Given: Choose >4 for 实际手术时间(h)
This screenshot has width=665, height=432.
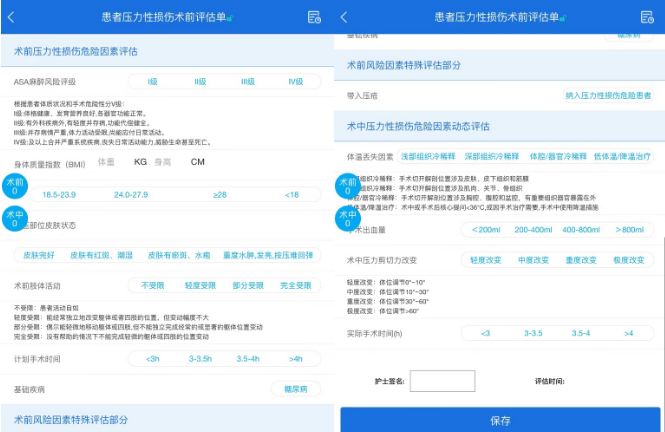Looking at the screenshot, I should pos(629,333).
